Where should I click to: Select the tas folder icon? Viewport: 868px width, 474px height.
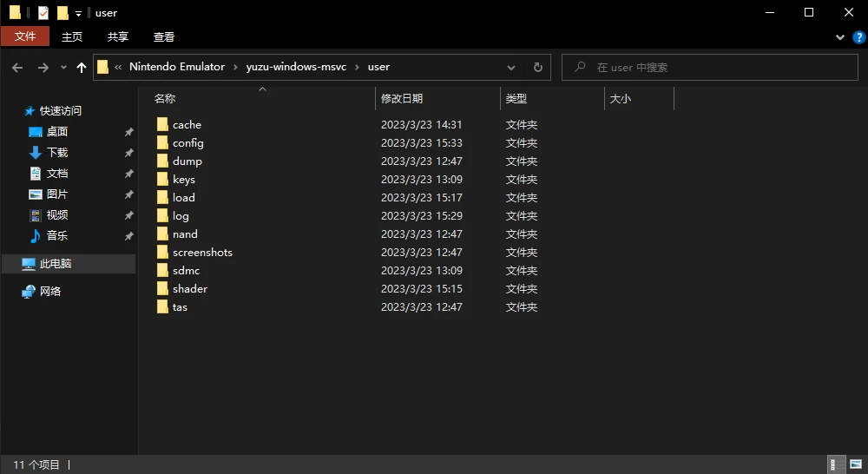[x=162, y=307]
